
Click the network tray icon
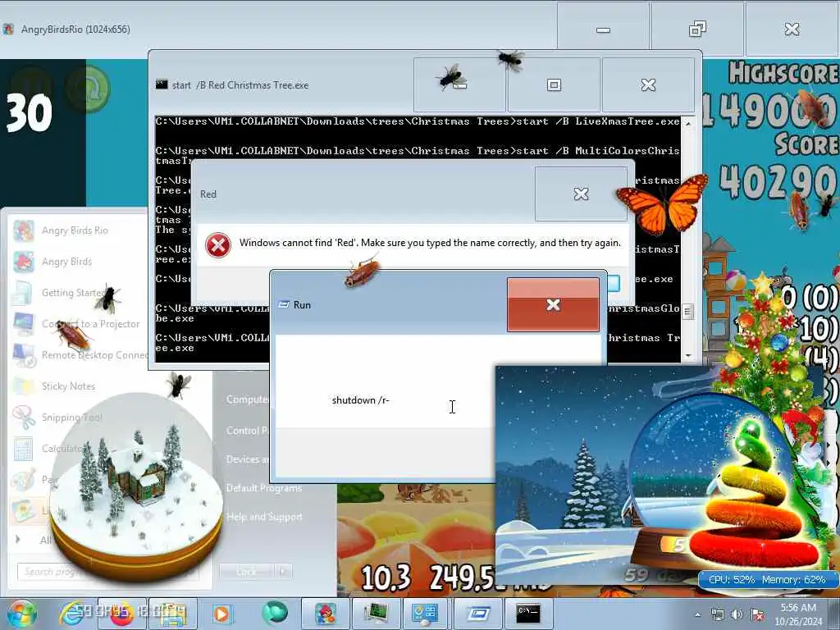pos(717,615)
